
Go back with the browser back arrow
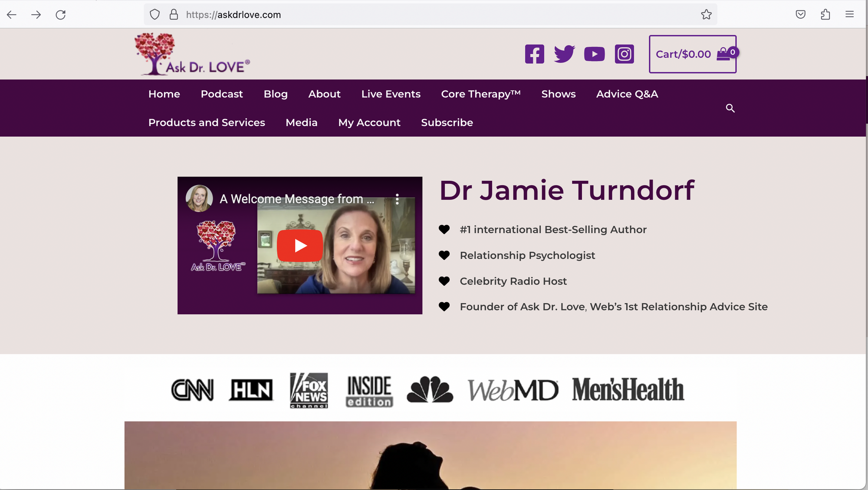(x=12, y=15)
